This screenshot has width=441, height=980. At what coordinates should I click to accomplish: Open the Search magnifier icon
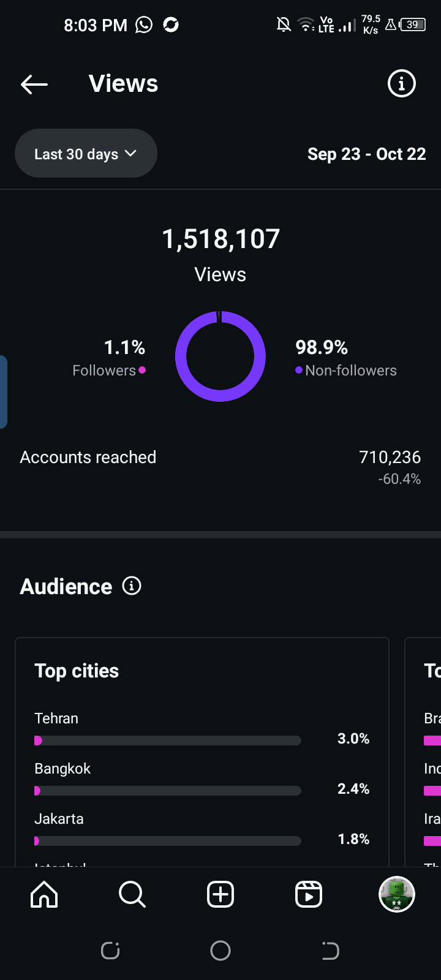click(132, 894)
